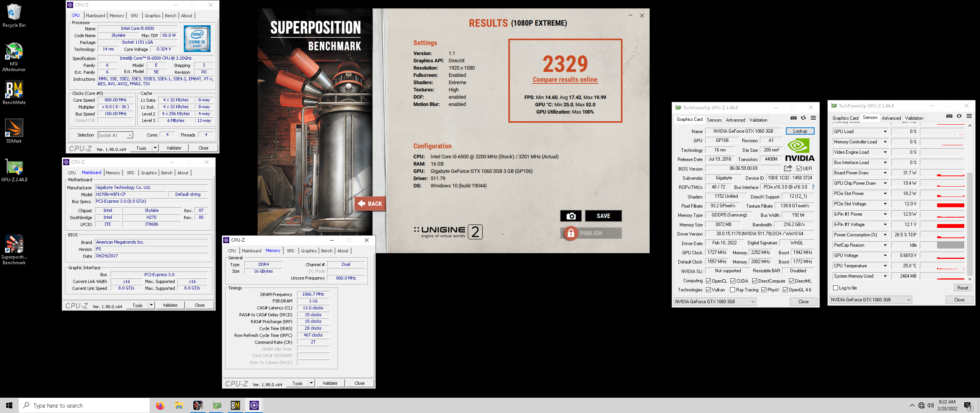
Task: Click PUBLISH button in Superposition
Action: [591, 233]
